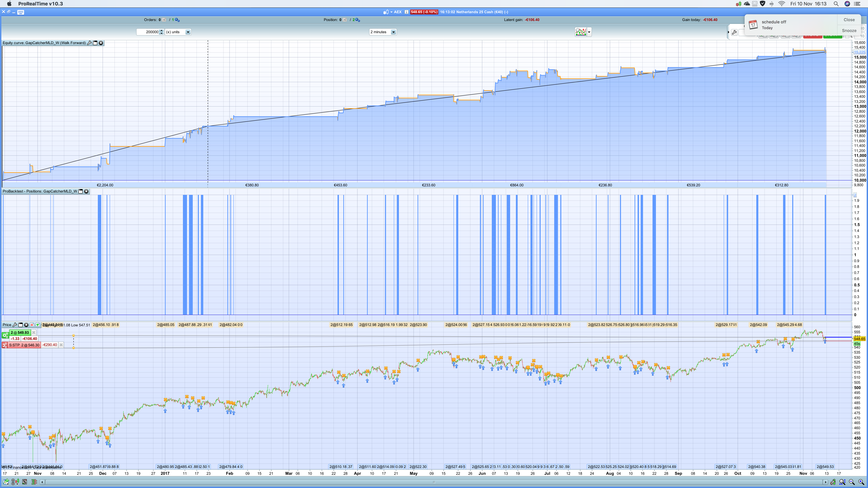Open the Apple menu
This screenshot has height=488, width=868.
(x=9, y=4)
